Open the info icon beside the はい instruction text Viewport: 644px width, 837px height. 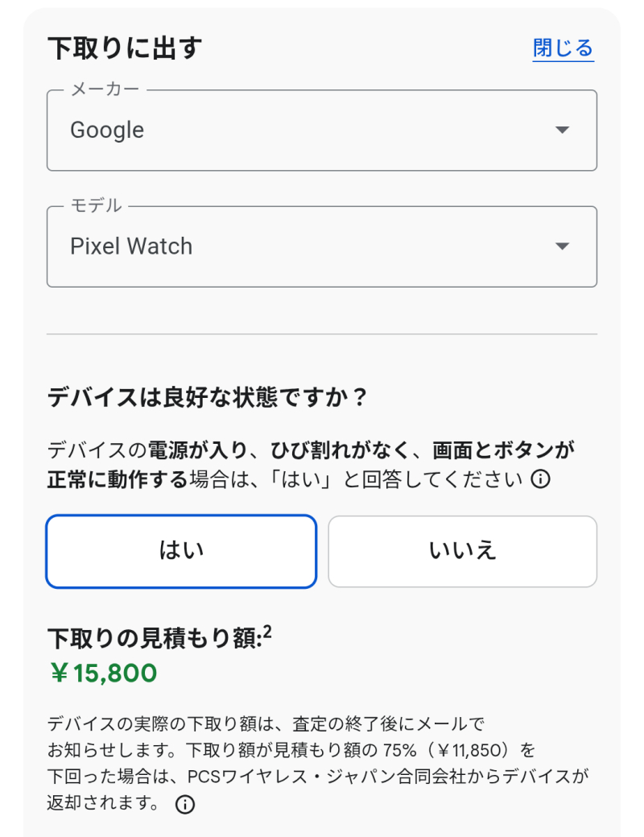coord(541,480)
